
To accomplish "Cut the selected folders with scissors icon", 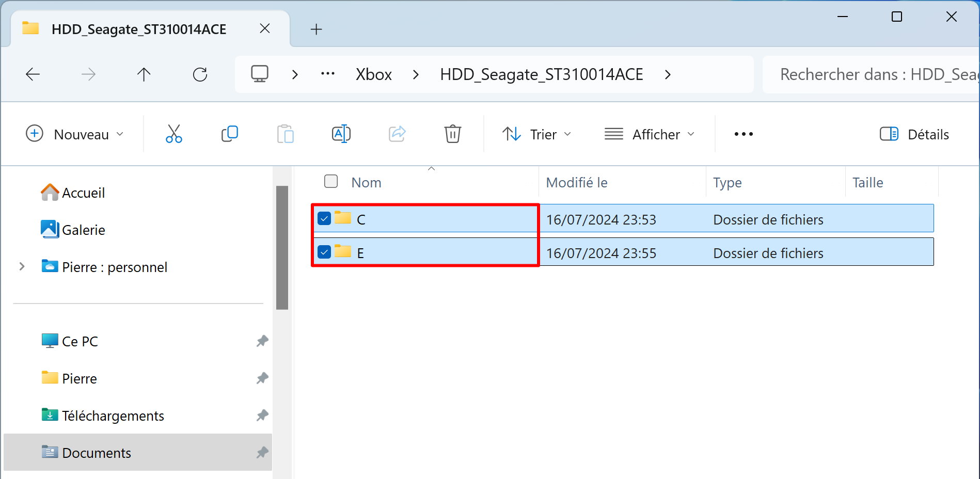I will click(174, 134).
